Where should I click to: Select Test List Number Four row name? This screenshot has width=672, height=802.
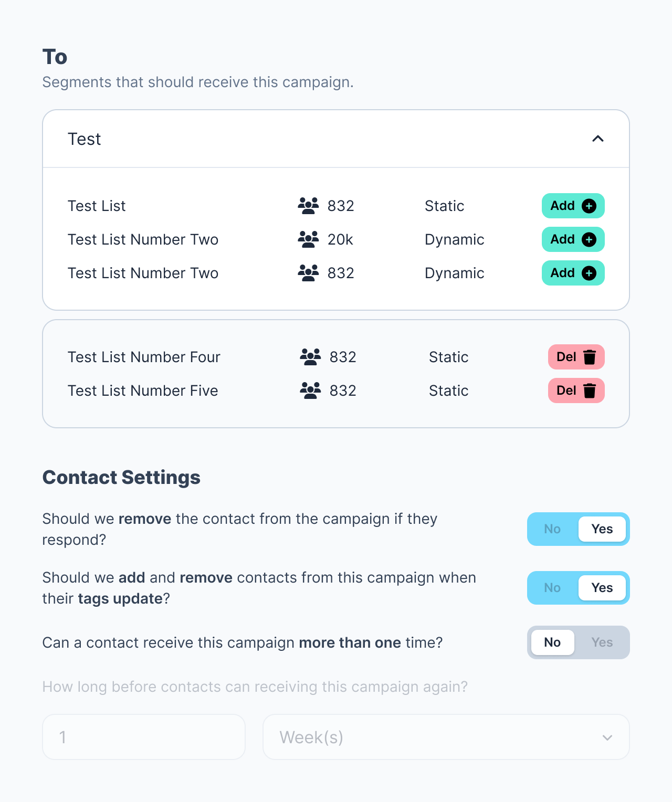click(144, 357)
